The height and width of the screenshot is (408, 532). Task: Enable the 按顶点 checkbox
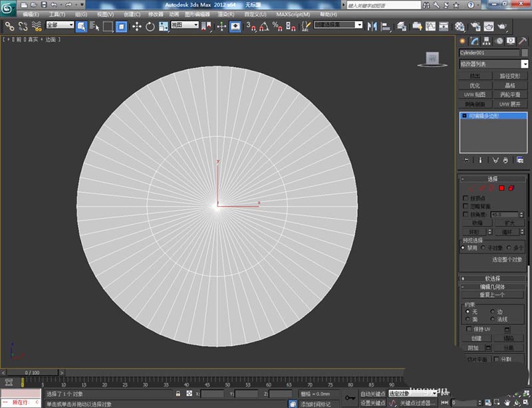pos(465,198)
